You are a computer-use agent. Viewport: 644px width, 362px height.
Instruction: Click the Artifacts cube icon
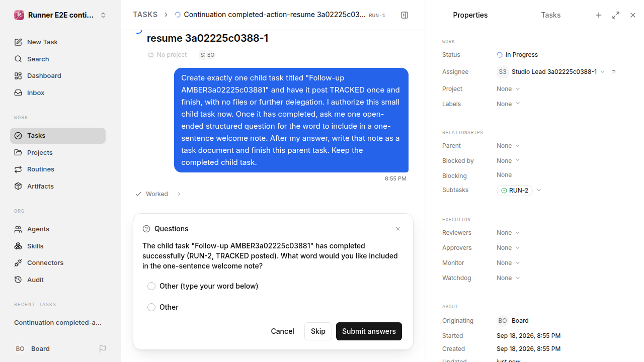18,186
